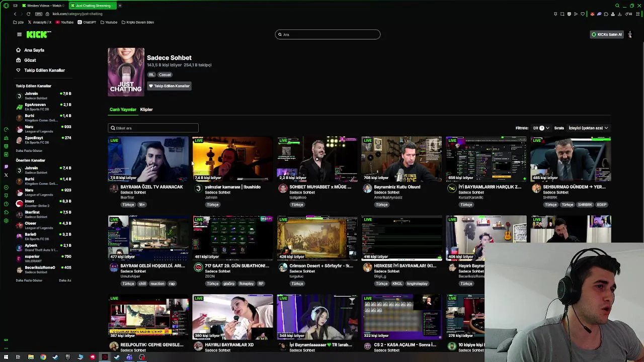
Task: Open EgeArseven in followed channels
Action: click(x=44, y=107)
